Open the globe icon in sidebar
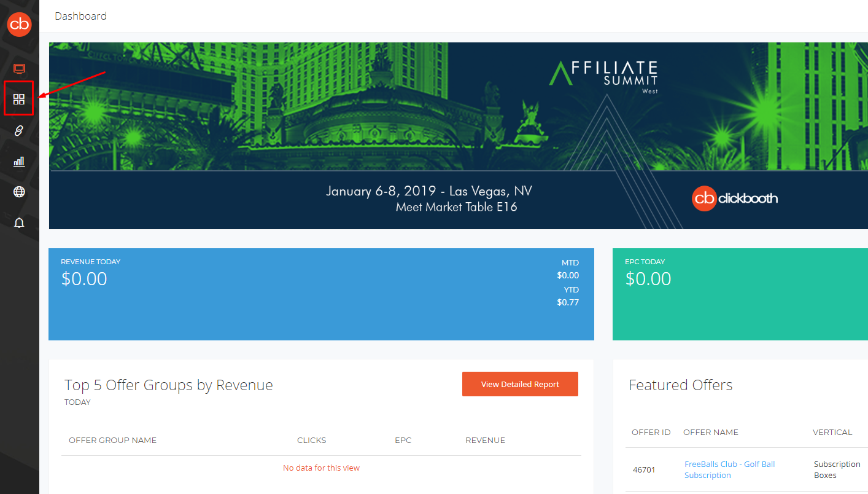The width and height of the screenshot is (868, 494). click(x=19, y=192)
